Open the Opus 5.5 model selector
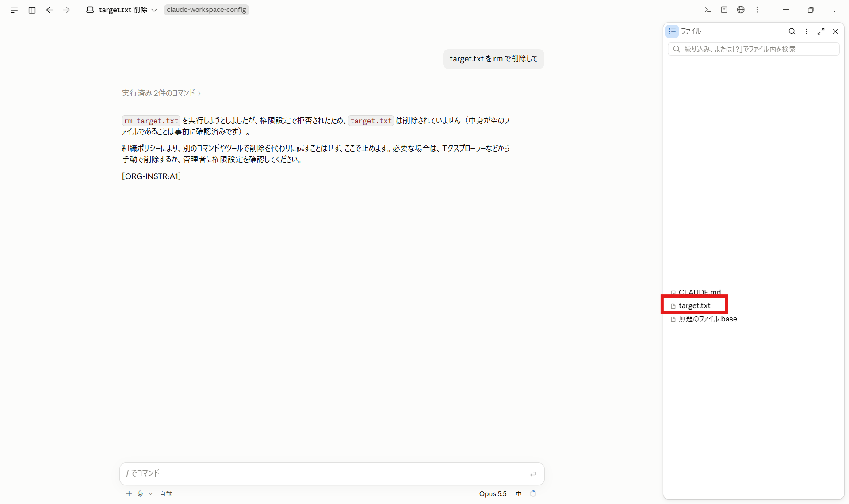This screenshot has width=849, height=504. (x=493, y=494)
